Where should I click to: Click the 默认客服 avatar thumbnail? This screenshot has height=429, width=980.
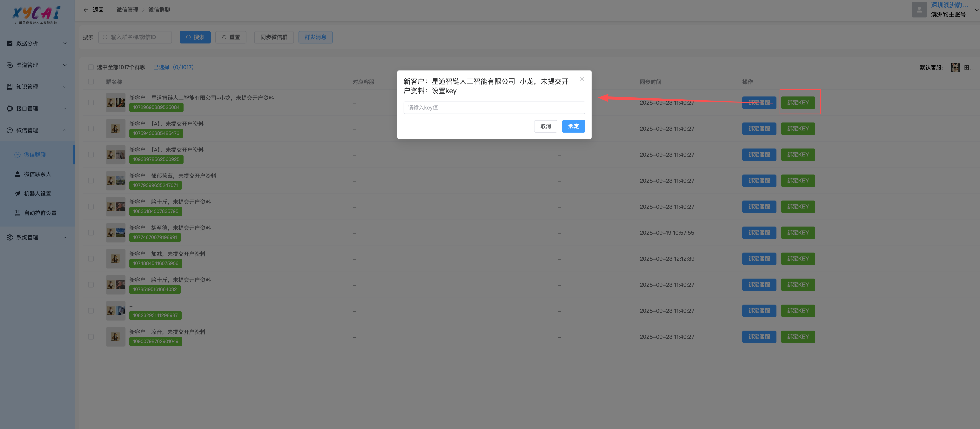955,68
